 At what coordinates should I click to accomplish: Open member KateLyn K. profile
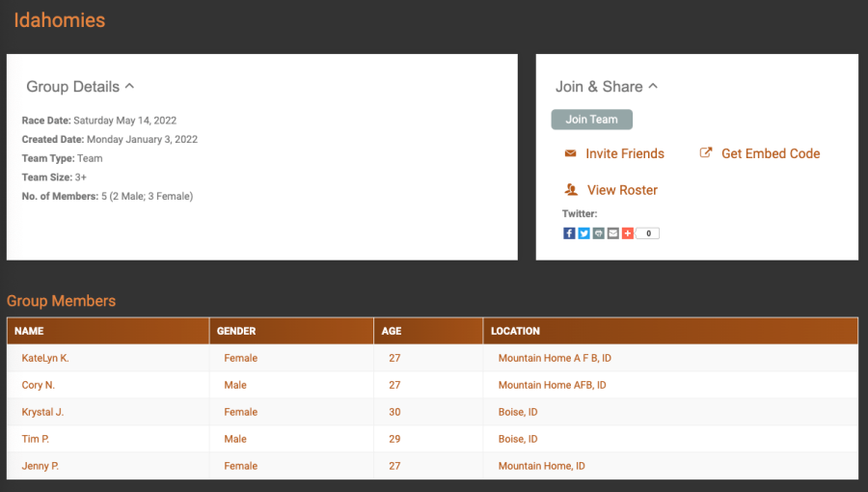45,358
